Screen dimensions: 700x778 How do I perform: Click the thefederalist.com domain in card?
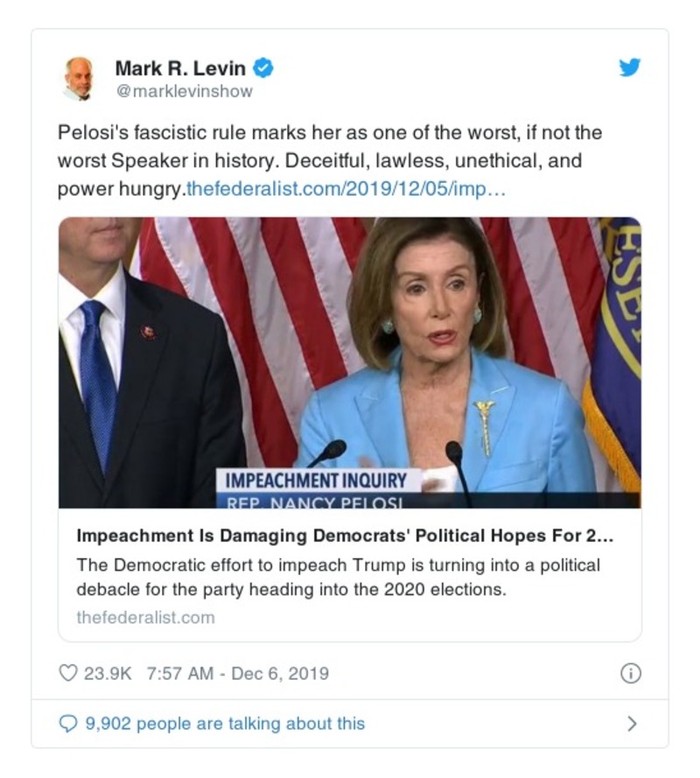coord(145,618)
